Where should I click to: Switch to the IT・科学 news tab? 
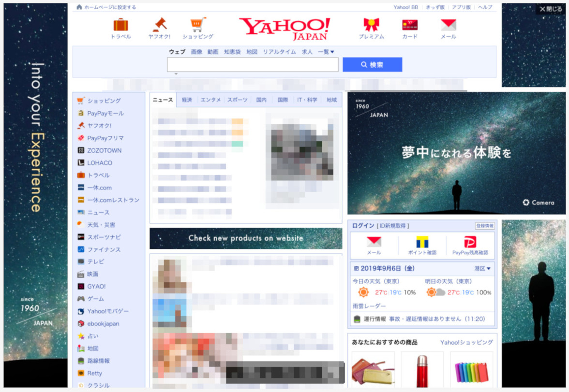pos(307,100)
